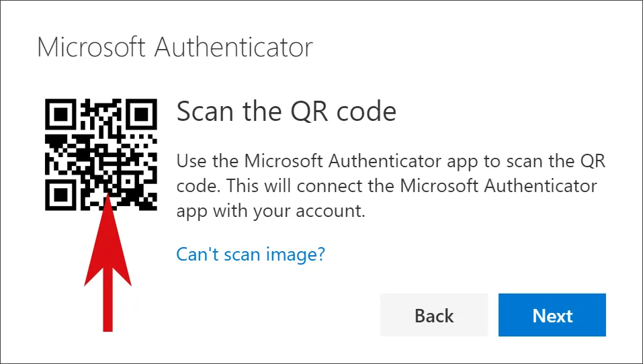Click "Can't" at the link's start
This screenshot has height=364, width=643.
(x=194, y=254)
